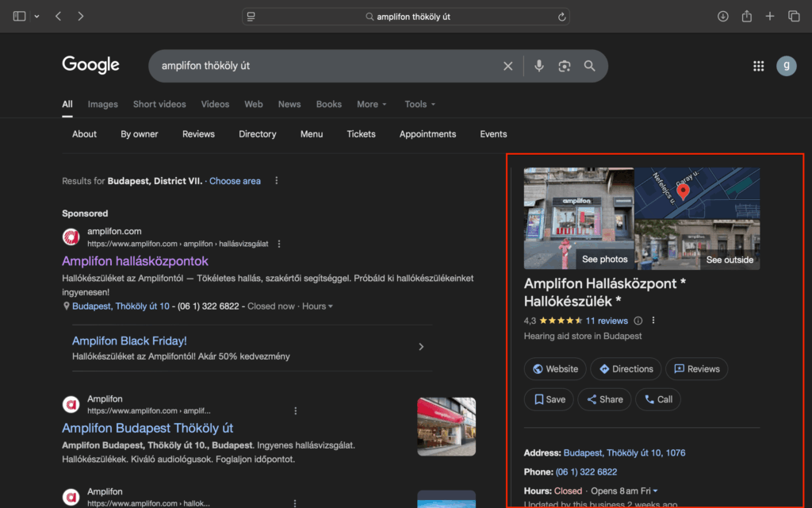This screenshot has width=812, height=508.
Task: Start voice search with the microphone icon
Action: point(539,66)
